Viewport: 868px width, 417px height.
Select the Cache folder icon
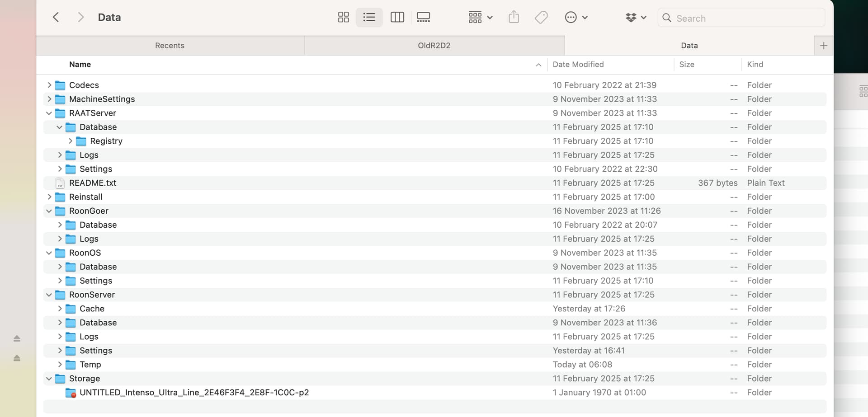coord(71,309)
